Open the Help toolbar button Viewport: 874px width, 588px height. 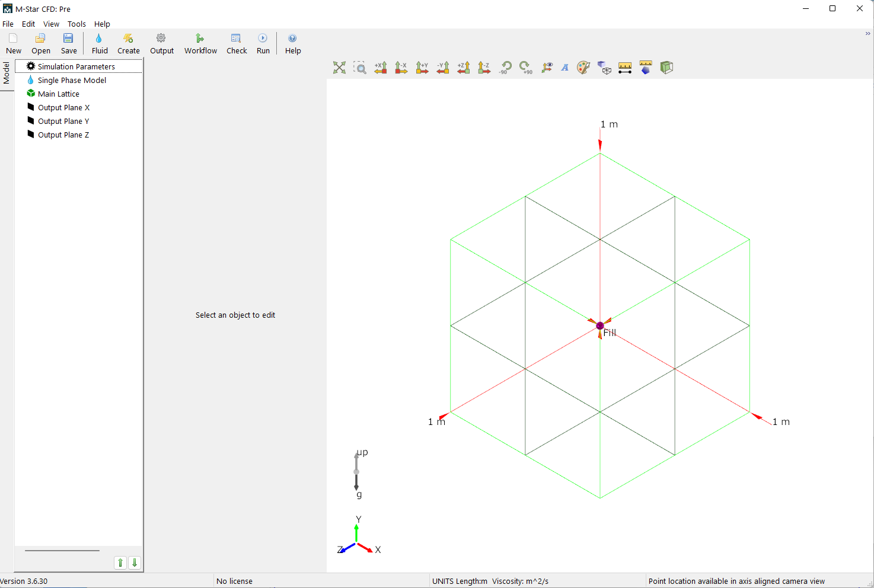(293, 44)
